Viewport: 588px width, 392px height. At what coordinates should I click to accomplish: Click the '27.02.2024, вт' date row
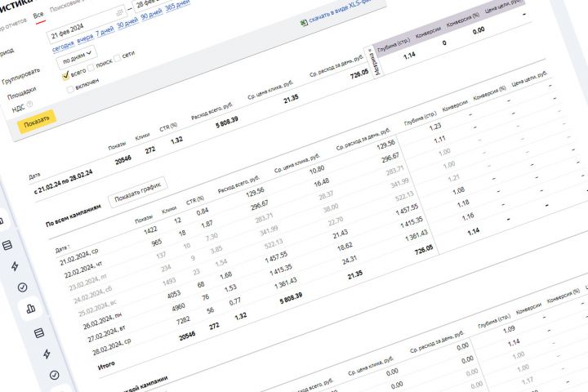(106, 334)
